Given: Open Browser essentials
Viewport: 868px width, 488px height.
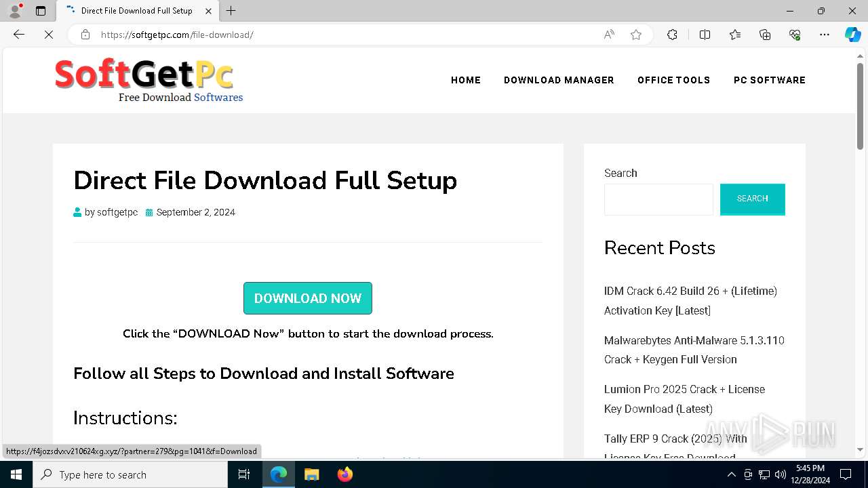Looking at the screenshot, I should click(795, 35).
